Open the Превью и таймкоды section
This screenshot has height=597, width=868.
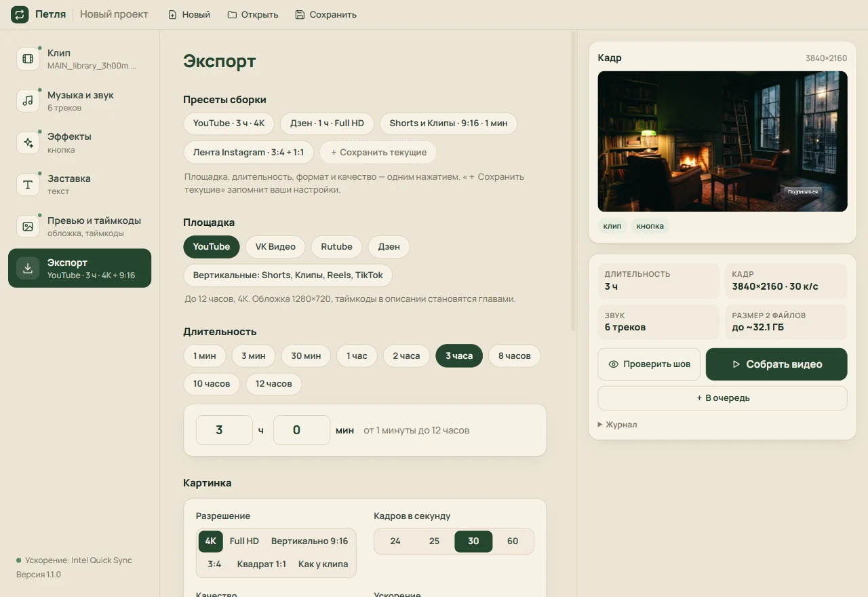click(x=80, y=227)
